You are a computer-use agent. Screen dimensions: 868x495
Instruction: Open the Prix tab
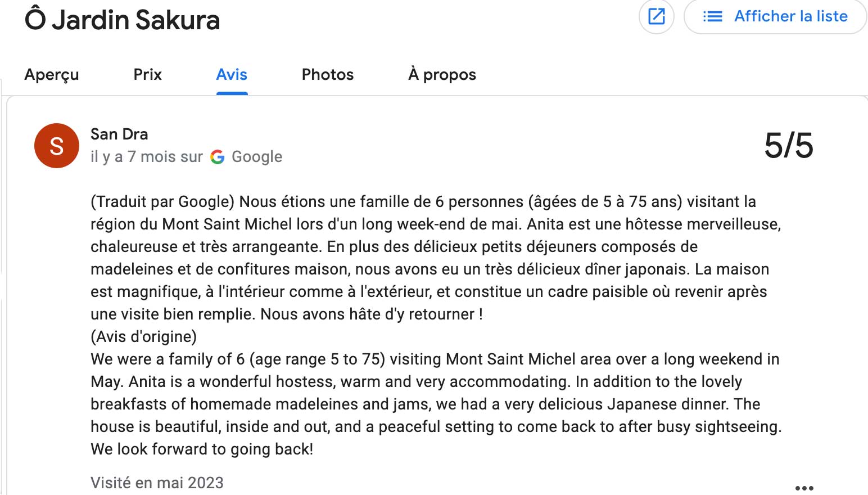pos(147,75)
